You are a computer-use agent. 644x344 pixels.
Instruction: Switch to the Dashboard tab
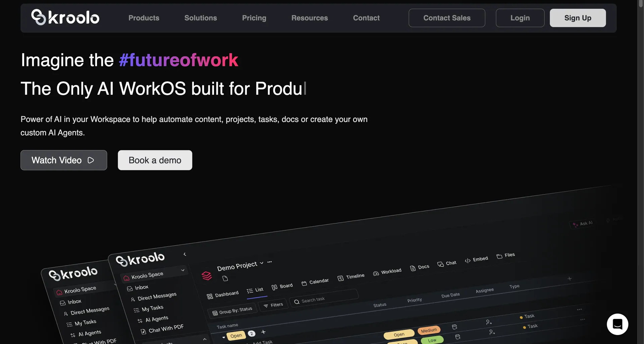(223, 295)
